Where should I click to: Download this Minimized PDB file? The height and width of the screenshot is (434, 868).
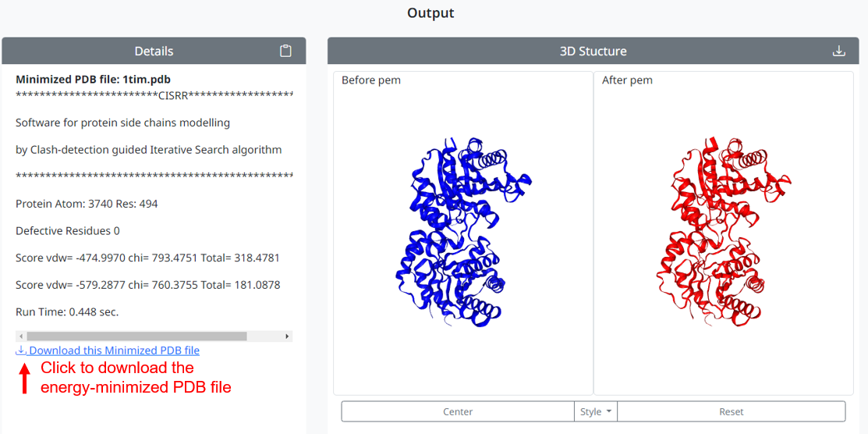(114, 350)
